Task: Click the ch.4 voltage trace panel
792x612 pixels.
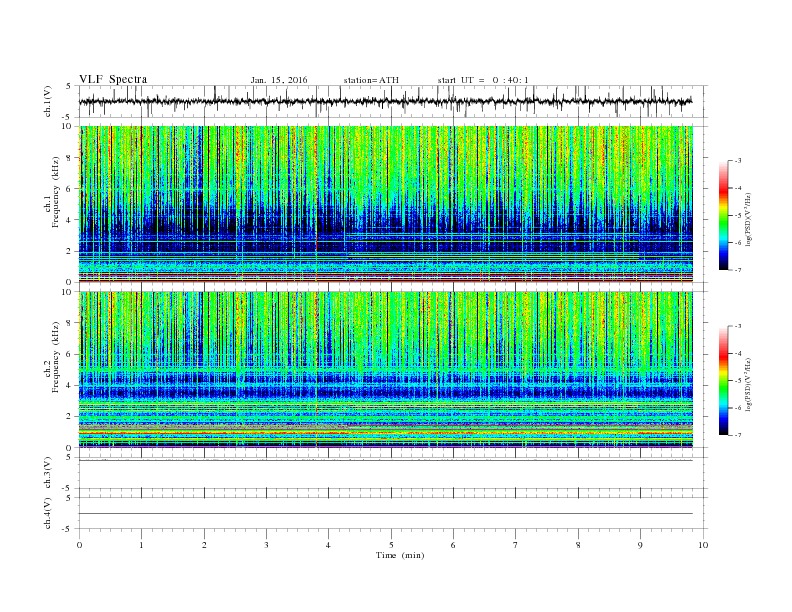Action: tap(393, 513)
